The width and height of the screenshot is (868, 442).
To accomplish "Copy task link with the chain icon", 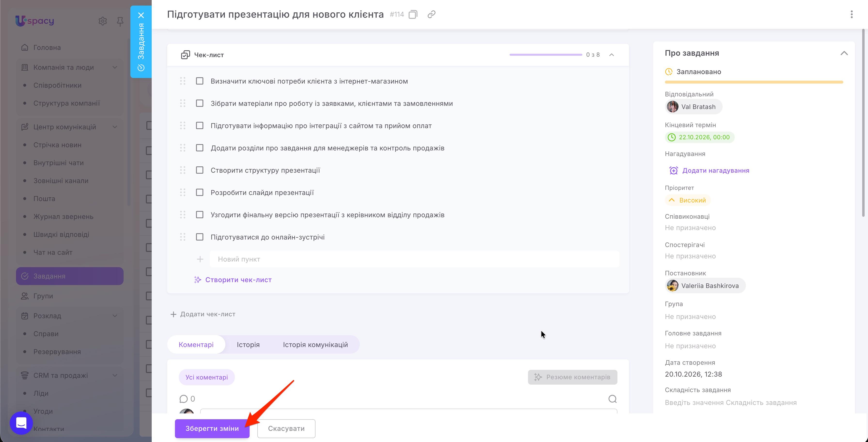I will [x=431, y=15].
